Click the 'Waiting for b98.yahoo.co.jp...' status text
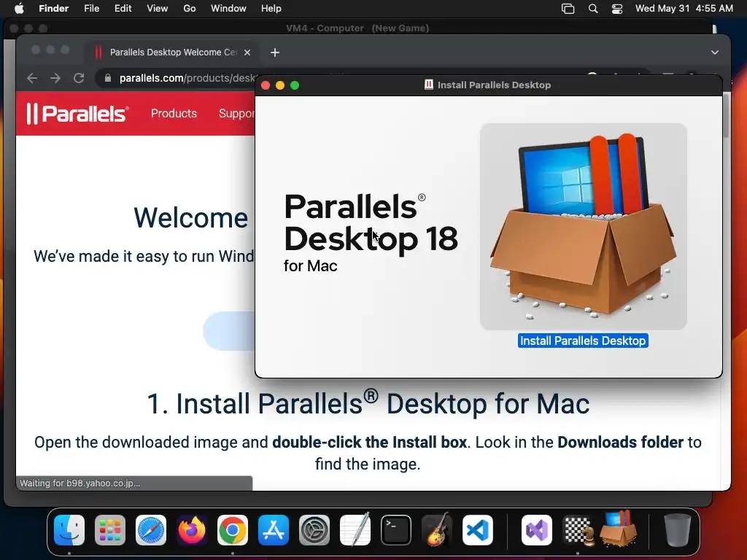Viewport: 747px width, 560px height. tap(80, 483)
